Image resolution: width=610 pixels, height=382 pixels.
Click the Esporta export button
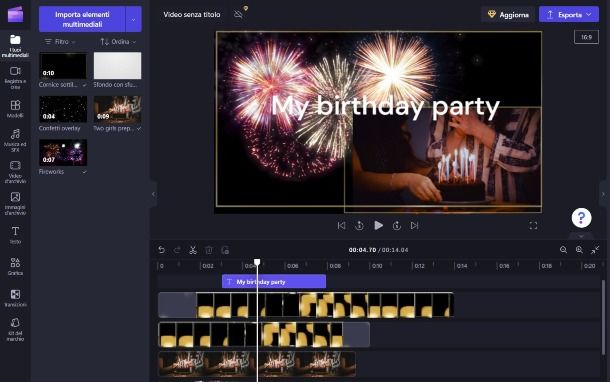tap(569, 15)
